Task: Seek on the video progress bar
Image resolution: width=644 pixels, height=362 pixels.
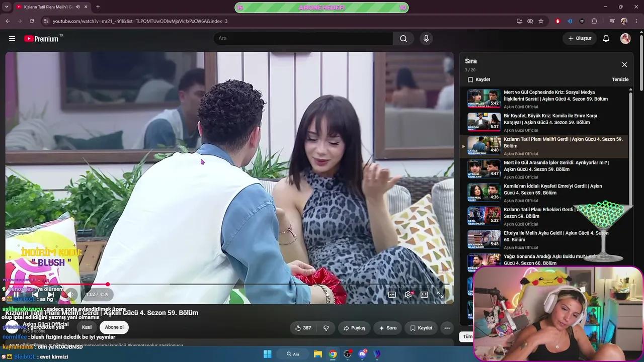Action: tap(229, 285)
